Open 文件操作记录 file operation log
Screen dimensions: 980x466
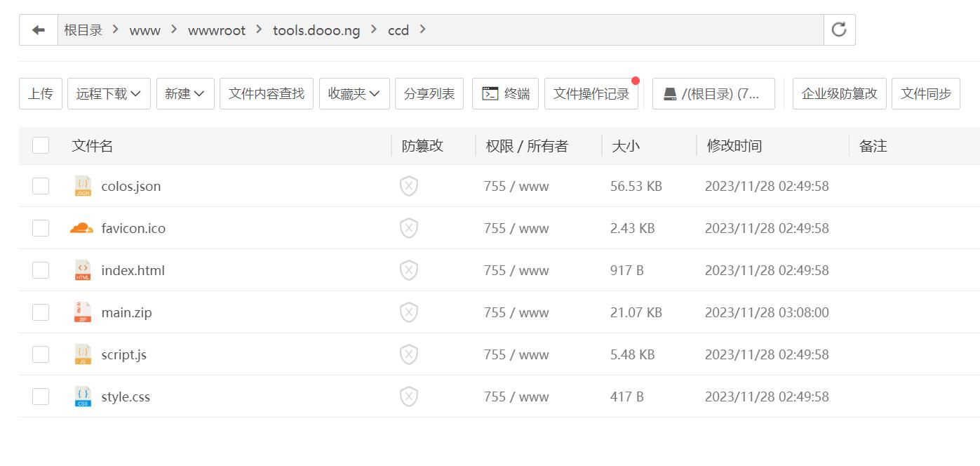tap(591, 93)
